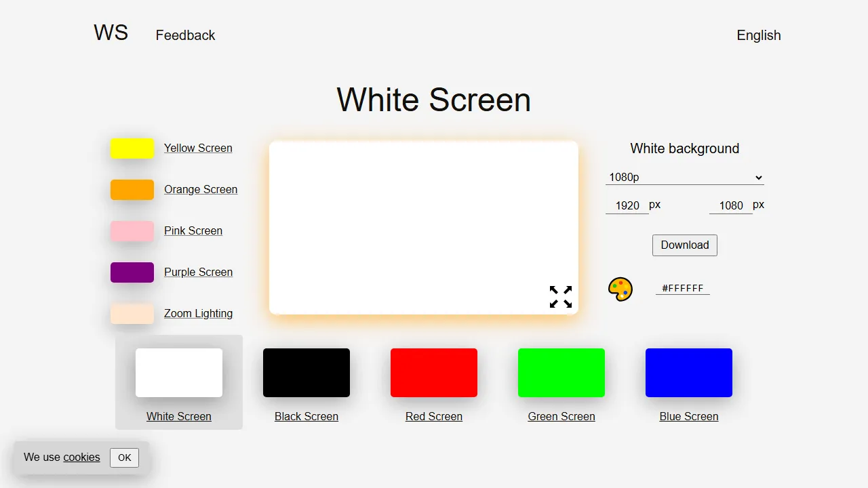Click the hex color field showing #FFFFFF
The height and width of the screenshot is (488, 868).
tap(682, 288)
